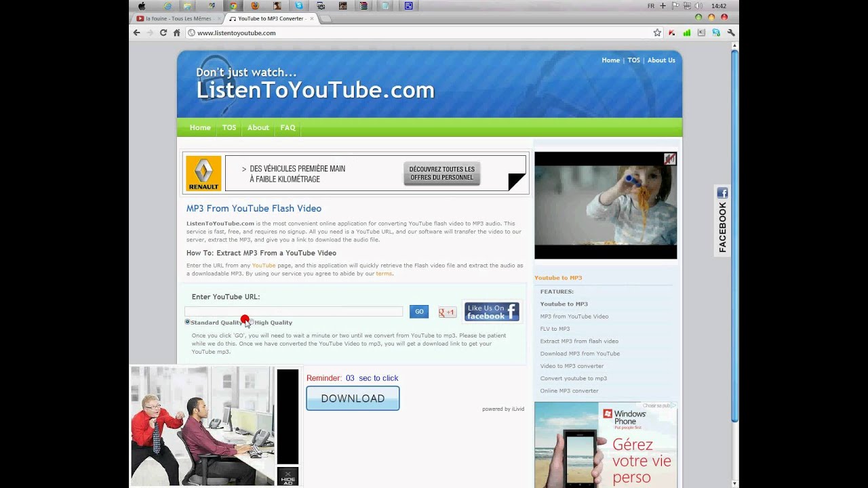
Task: Open the Apple menu
Action: [x=142, y=6]
